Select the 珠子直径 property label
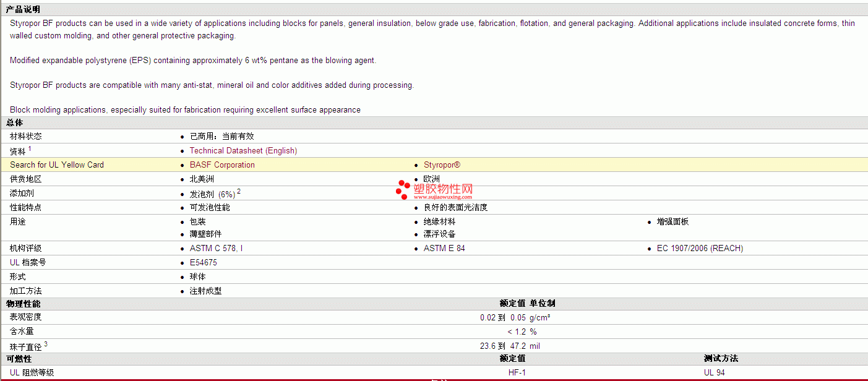Image resolution: width=868 pixels, height=381 pixels. pyautogui.click(x=26, y=346)
